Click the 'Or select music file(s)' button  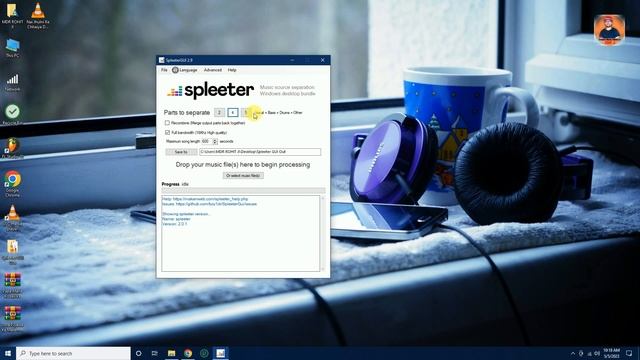[243, 176]
